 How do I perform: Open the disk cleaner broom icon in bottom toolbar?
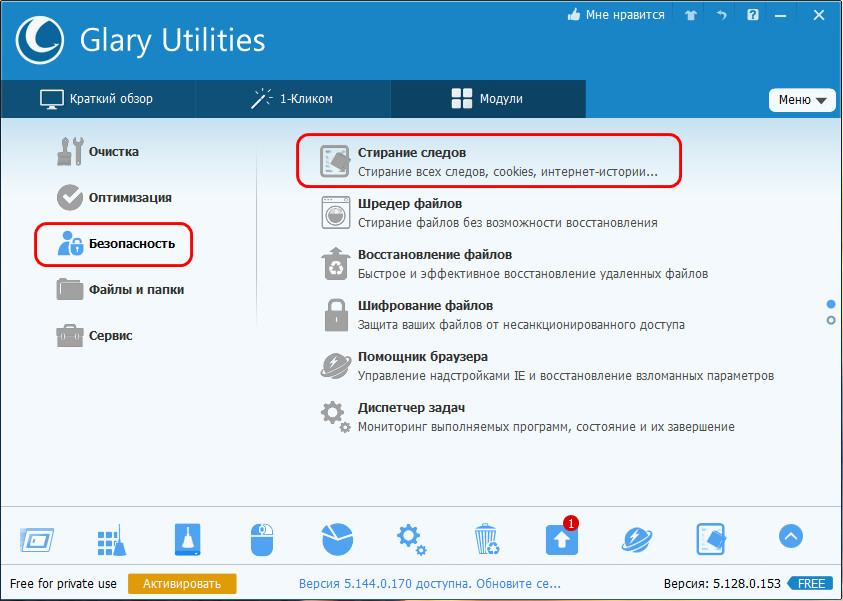[x=111, y=539]
